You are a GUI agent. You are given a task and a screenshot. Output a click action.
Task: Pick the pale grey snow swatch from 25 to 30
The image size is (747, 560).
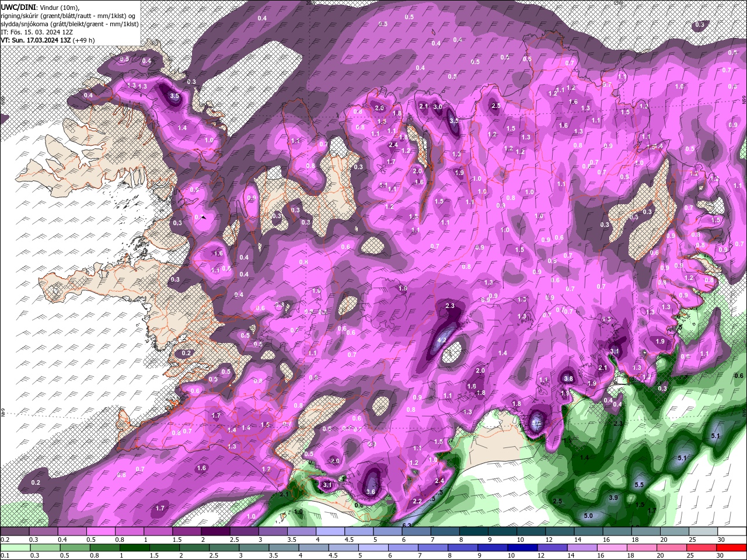click(x=704, y=531)
